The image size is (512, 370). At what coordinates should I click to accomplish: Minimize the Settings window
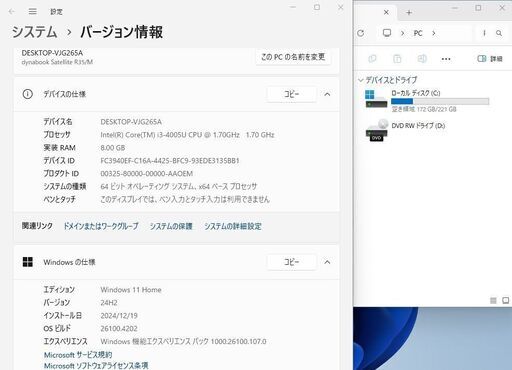(293, 7)
